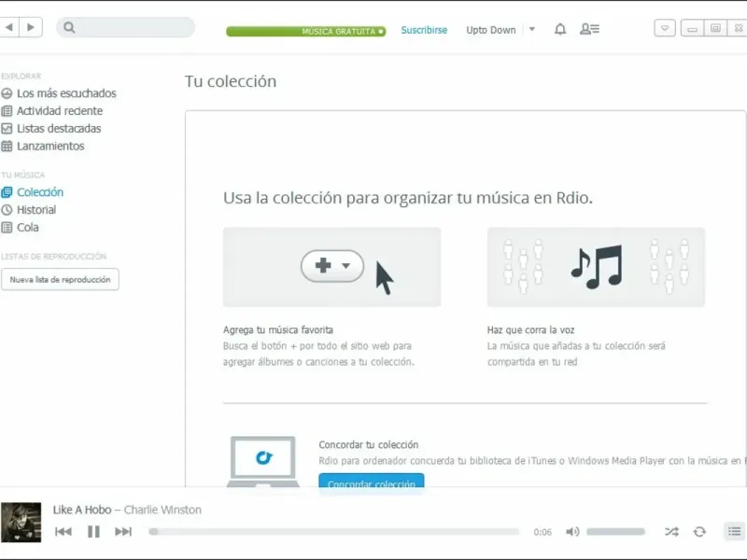Click the Concordar tu colección heading

click(369, 445)
